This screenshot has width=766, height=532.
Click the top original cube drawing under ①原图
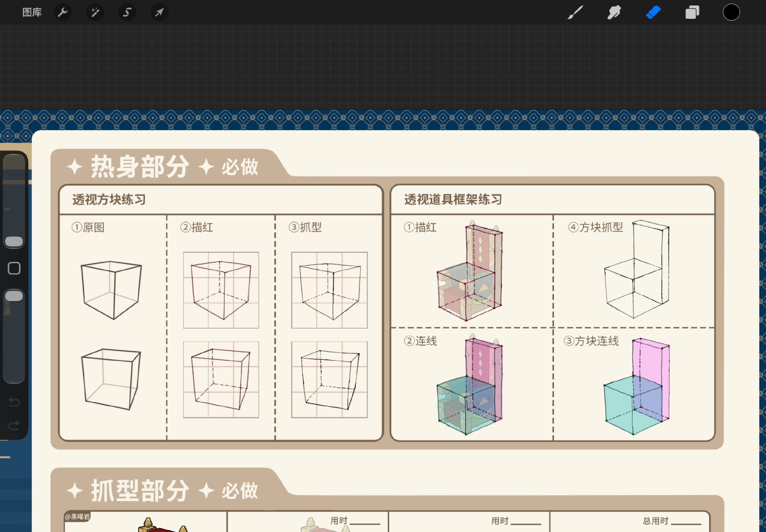[x=111, y=290]
